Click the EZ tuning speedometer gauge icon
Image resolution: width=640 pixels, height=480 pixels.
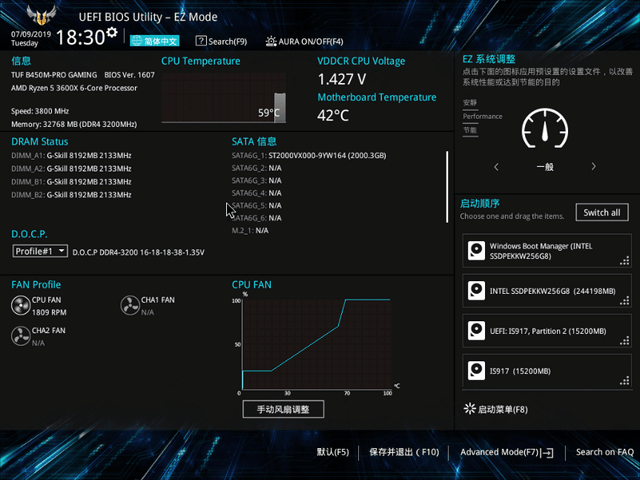(544, 129)
